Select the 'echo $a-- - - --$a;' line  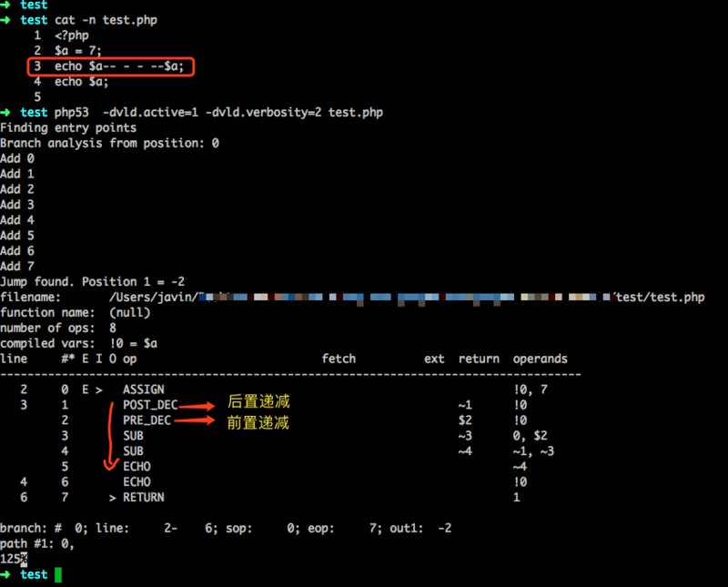coord(119,66)
